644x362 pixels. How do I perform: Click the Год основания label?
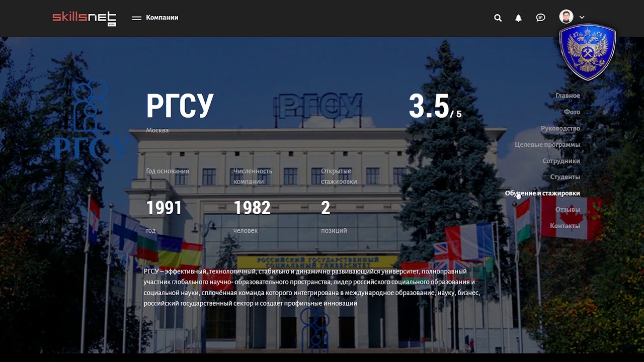click(x=168, y=171)
